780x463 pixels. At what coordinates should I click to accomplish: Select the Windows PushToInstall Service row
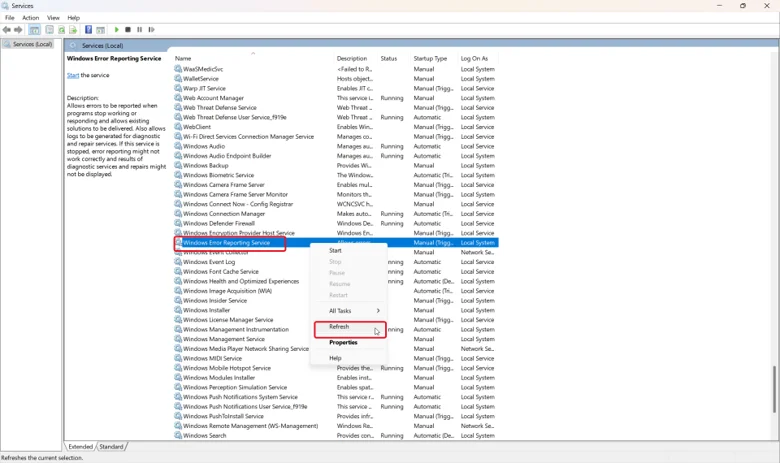click(336, 416)
